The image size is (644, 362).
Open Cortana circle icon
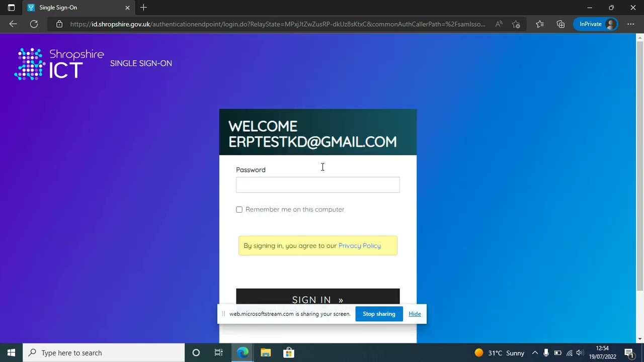click(196, 352)
